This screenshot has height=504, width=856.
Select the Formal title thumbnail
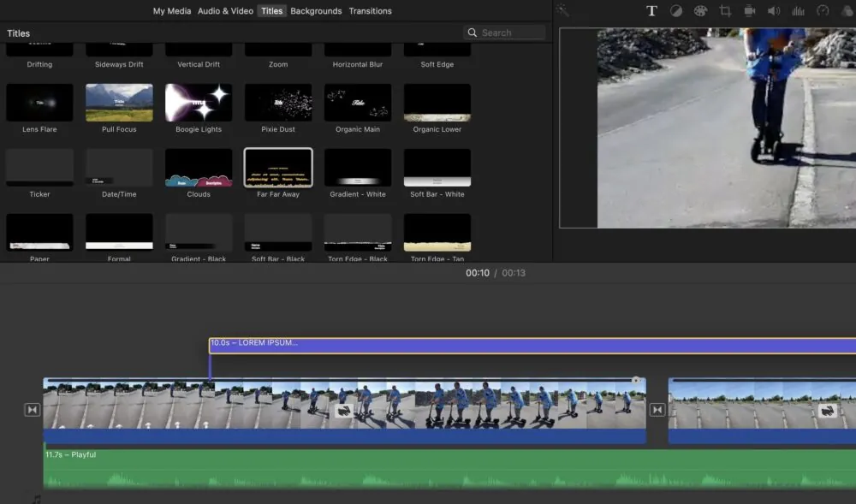click(119, 233)
